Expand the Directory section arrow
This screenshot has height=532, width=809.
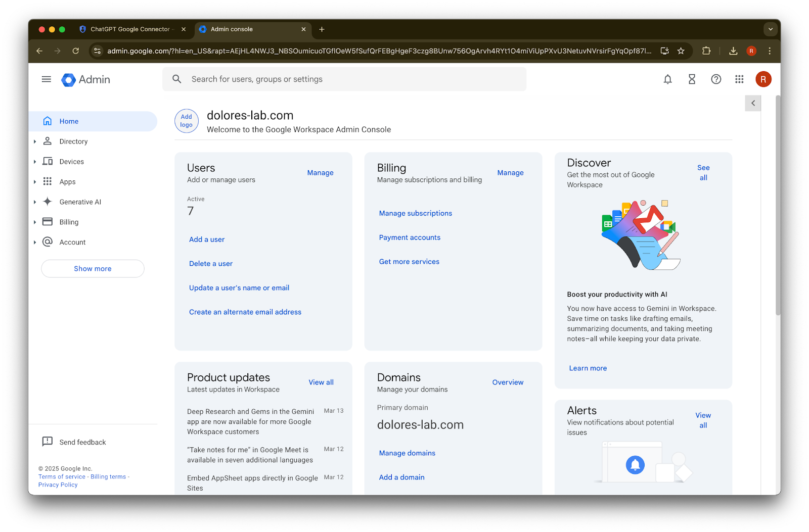pyautogui.click(x=35, y=141)
